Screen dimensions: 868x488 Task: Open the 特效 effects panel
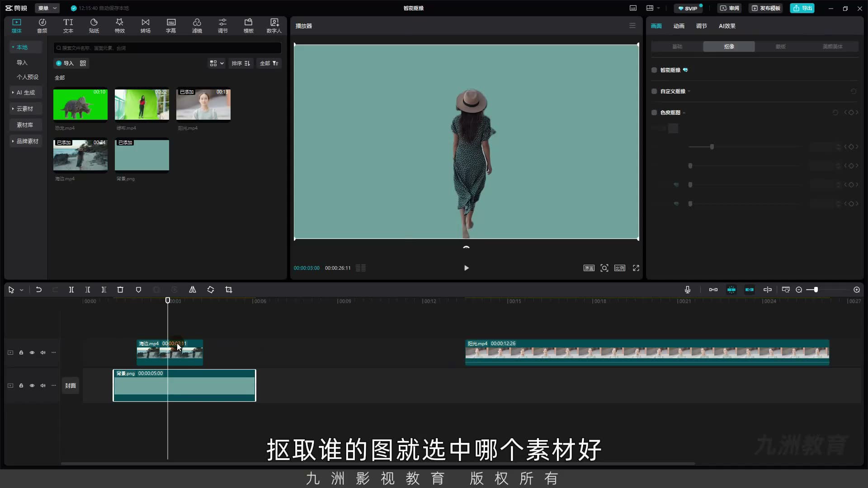(119, 26)
